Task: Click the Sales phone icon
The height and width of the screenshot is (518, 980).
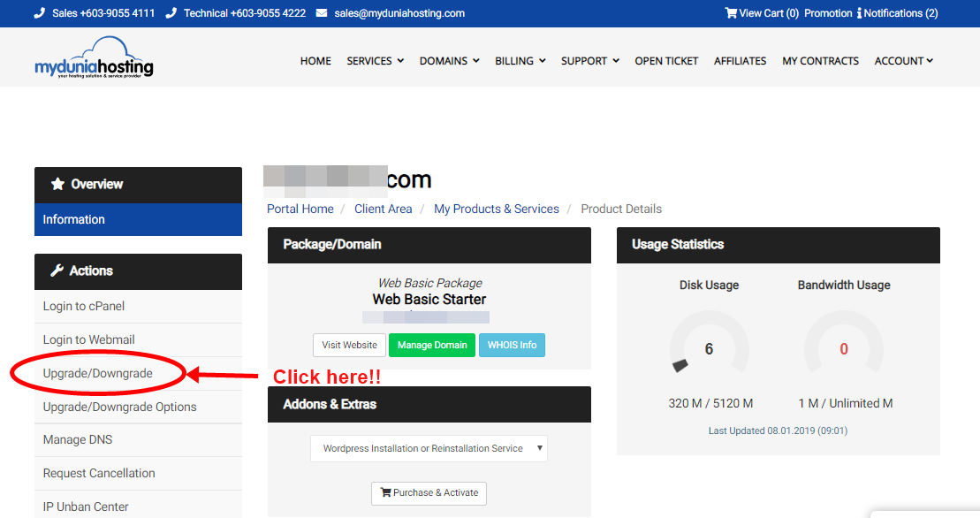Action: coord(40,13)
